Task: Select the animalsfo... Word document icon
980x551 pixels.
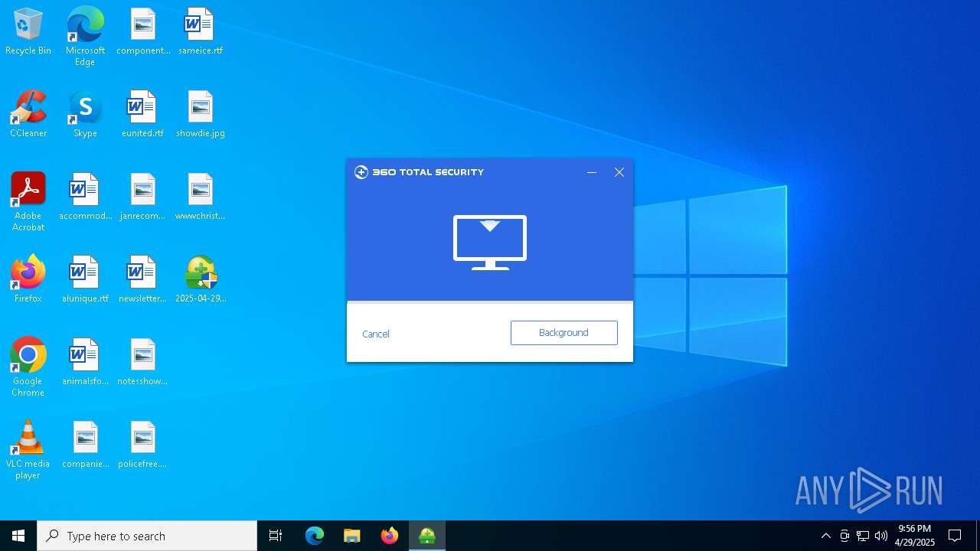Action: (x=85, y=363)
